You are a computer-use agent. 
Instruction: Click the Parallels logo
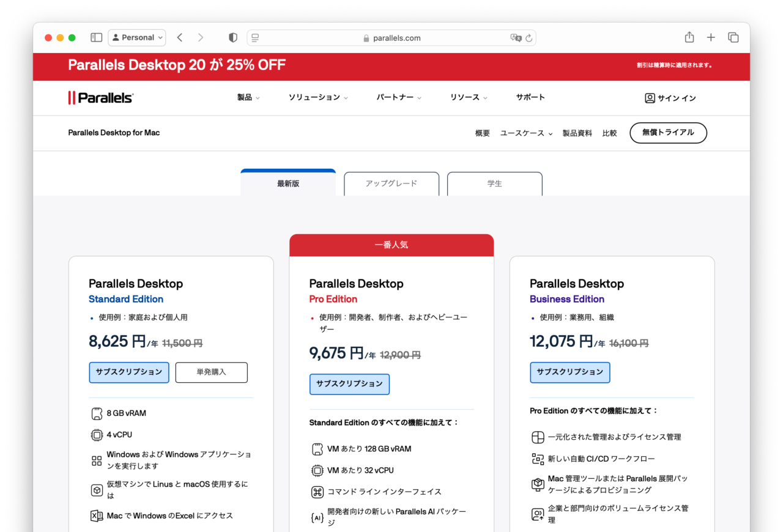(101, 98)
